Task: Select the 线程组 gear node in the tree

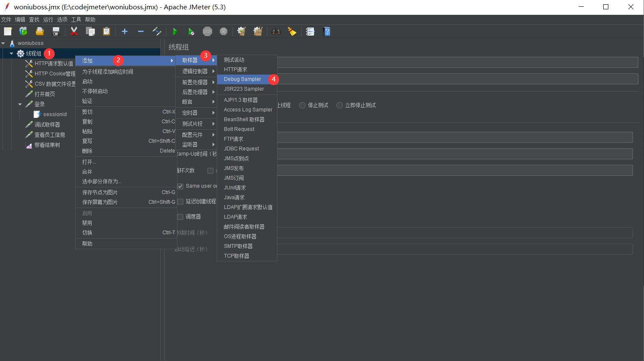Action: tap(29, 53)
